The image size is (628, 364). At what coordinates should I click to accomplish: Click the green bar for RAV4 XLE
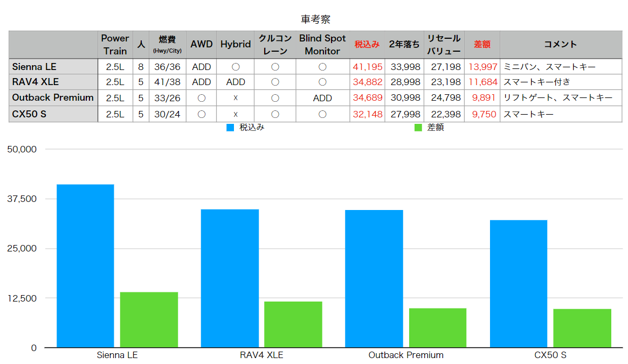pyautogui.click(x=293, y=324)
